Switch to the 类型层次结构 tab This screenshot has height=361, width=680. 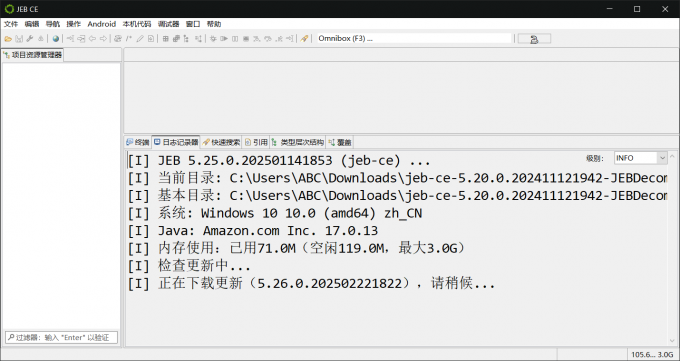(298, 142)
